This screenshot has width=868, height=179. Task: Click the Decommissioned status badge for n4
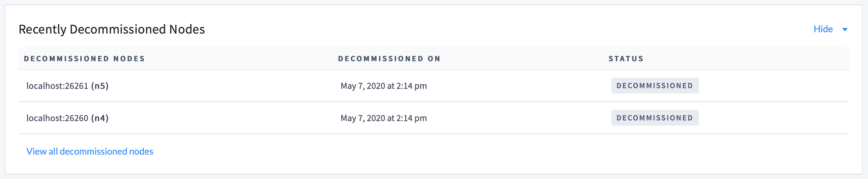point(654,118)
